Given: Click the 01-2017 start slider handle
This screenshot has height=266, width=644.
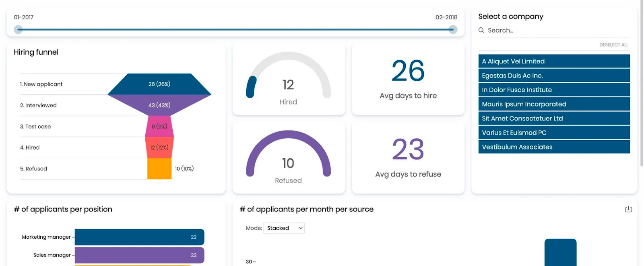Looking at the screenshot, I should (18, 29).
